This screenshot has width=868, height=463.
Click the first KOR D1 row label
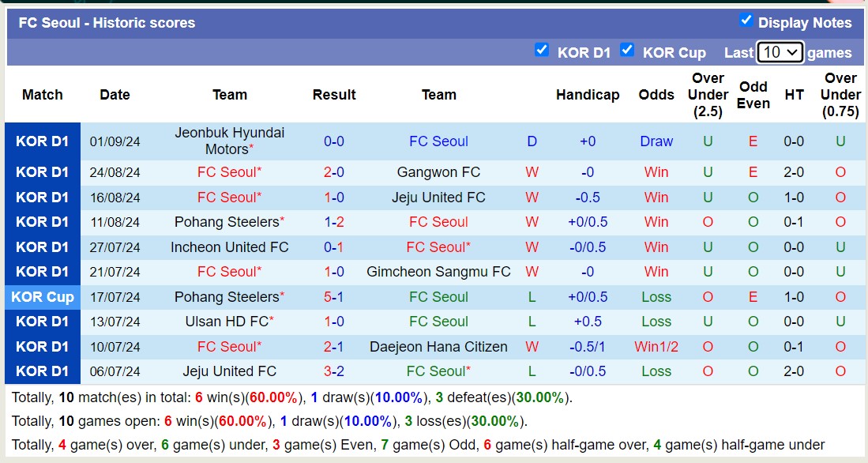(x=43, y=141)
